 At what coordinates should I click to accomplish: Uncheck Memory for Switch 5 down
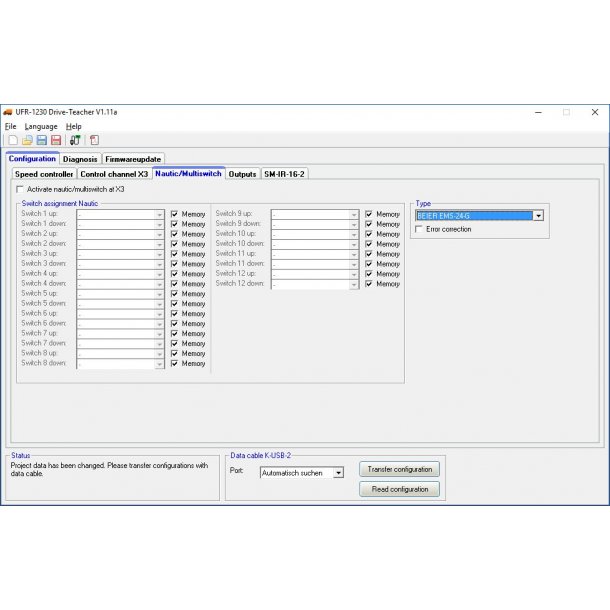click(174, 304)
